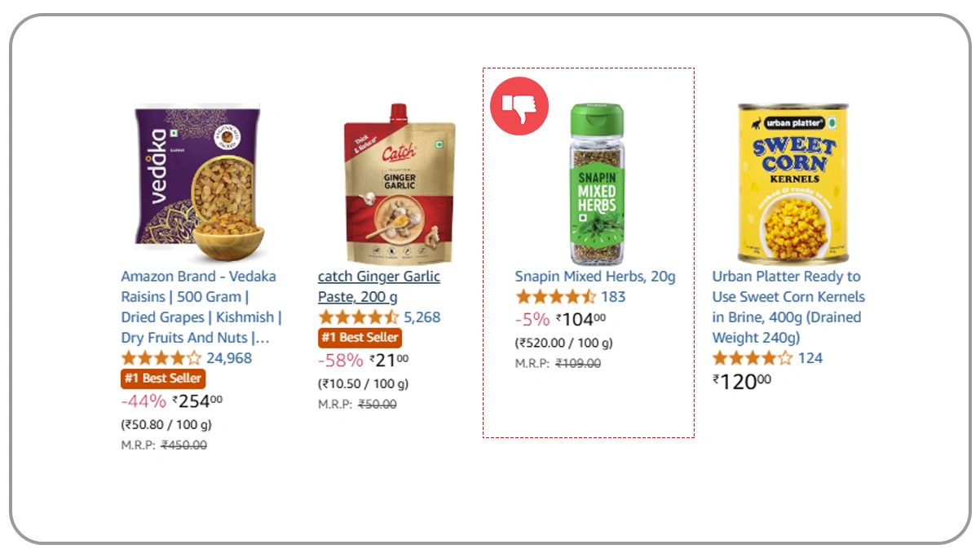This screenshot has height=558, width=980.
Task: Click the Snapin Mixed Herbs bottle image
Action: (x=596, y=184)
